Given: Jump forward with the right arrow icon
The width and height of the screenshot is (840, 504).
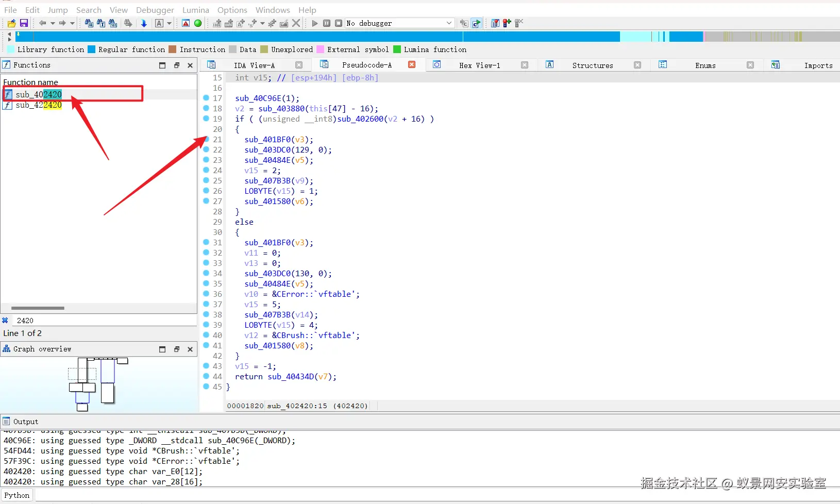Looking at the screenshot, I should click(62, 23).
